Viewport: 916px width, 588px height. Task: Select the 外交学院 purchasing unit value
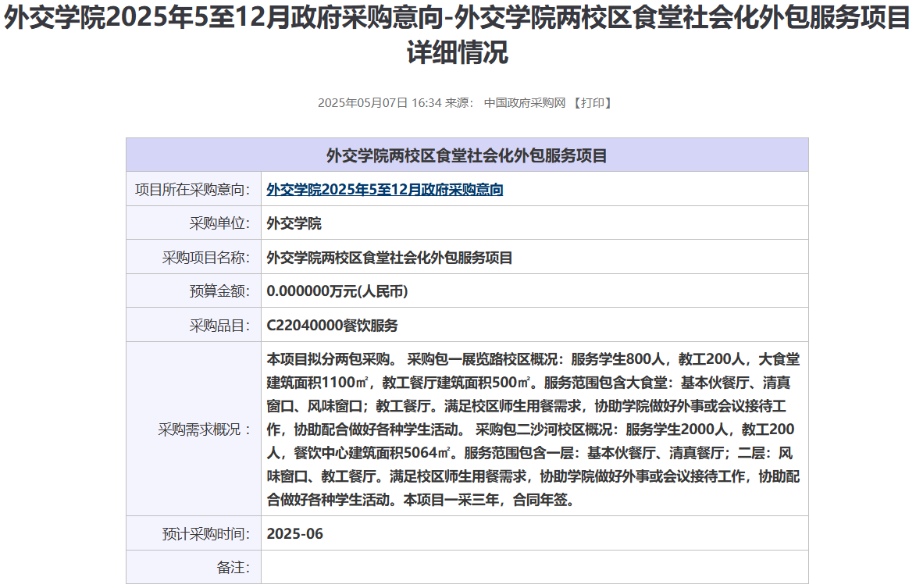[294, 224]
